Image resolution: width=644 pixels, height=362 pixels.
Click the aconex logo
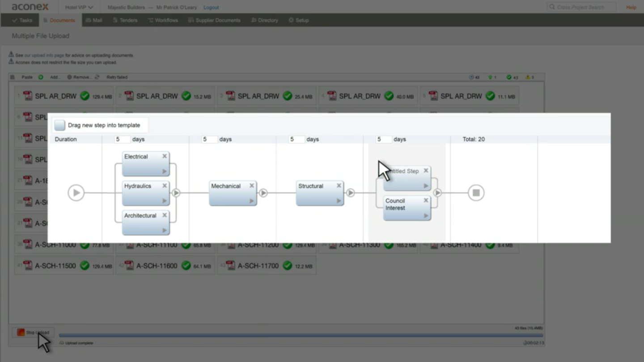pyautogui.click(x=30, y=7)
